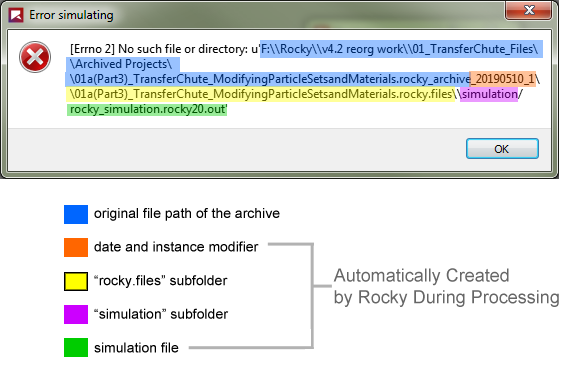Click the orange '_20190510_1' path segment
The image size is (569, 377).
pos(503,79)
